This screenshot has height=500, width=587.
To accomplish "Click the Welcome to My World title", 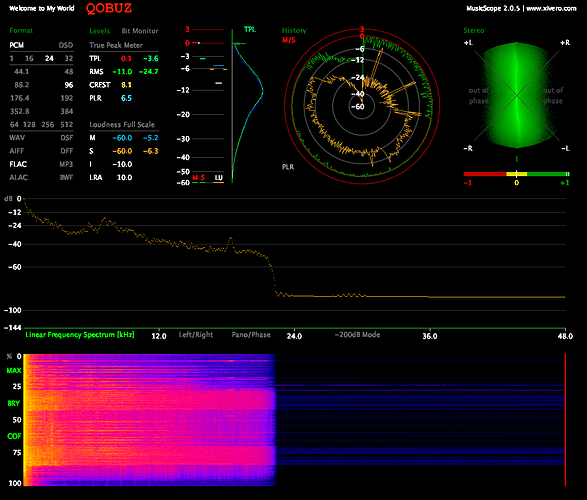I will click(x=42, y=8).
